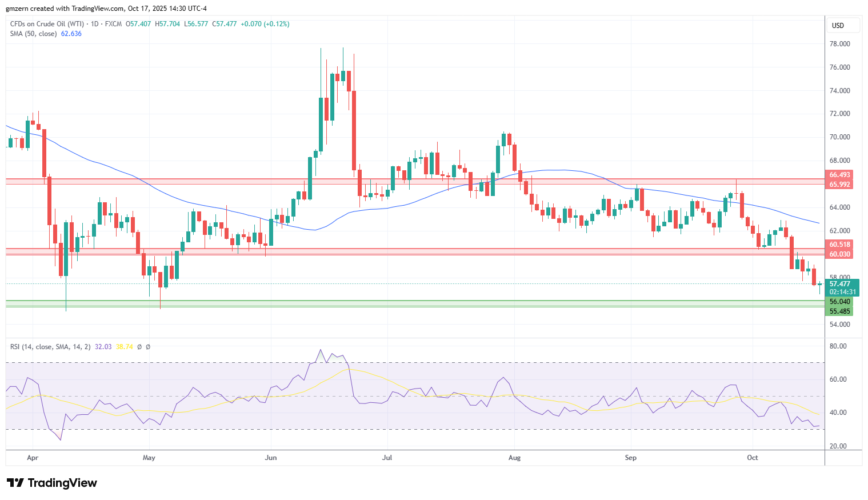Click the 56.040 green support price label
The width and height of the screenshot is (868, 500).
(x=839, y=302)
